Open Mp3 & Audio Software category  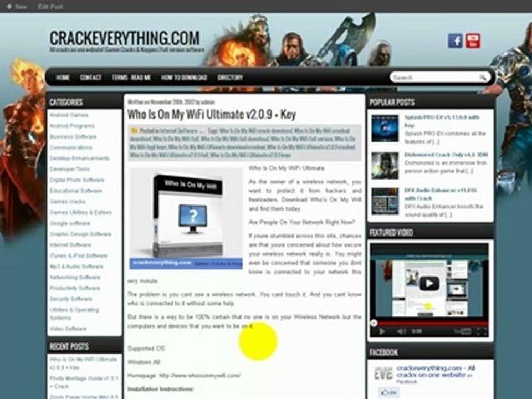coord(76,267)
